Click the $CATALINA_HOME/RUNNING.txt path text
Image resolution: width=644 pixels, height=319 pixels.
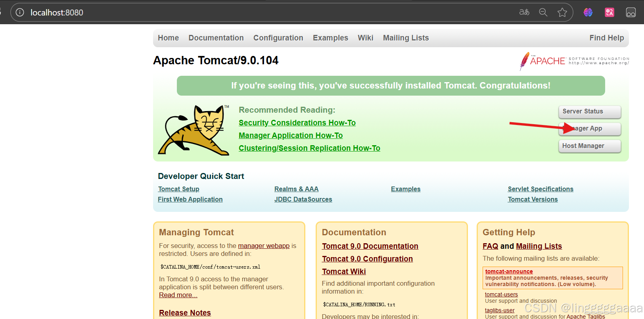[359, 305]
